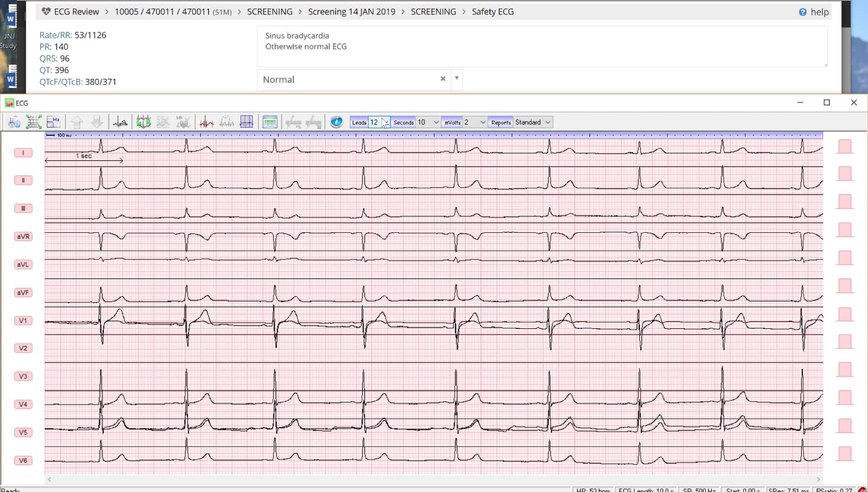The width and height of the screenshot is (868, 492).
Task: Open the grid layout tool
Action: click(x=246, y=122)
